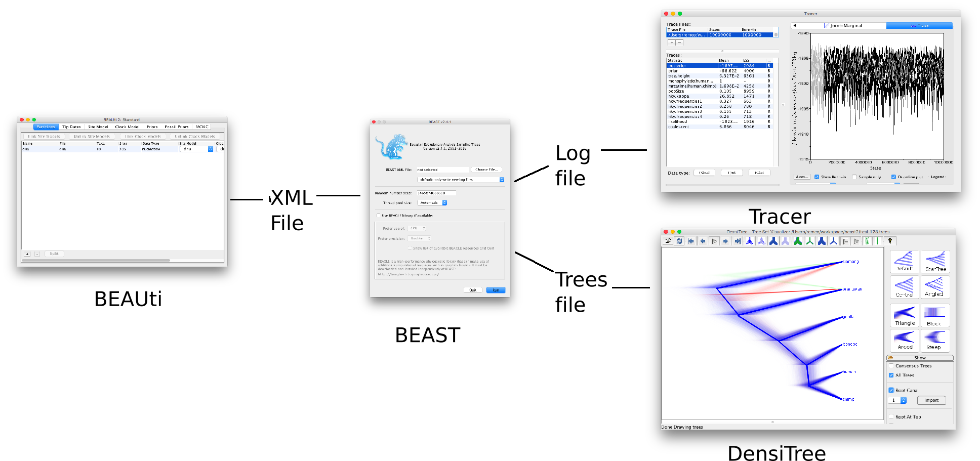The height and width of the screenshot is (461, 980).
Task: Go to previous tree in DensiTree toolbar
Action: pos(703,241)
